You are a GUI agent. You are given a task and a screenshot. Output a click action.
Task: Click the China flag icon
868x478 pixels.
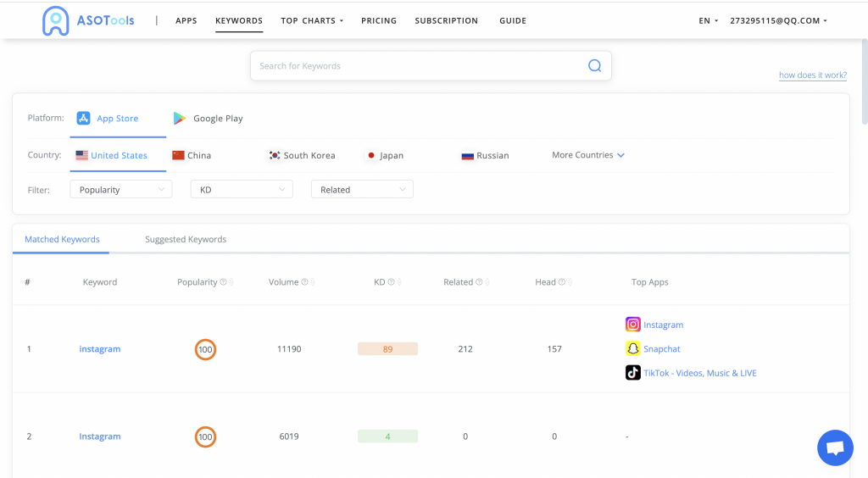pos(178,155)
